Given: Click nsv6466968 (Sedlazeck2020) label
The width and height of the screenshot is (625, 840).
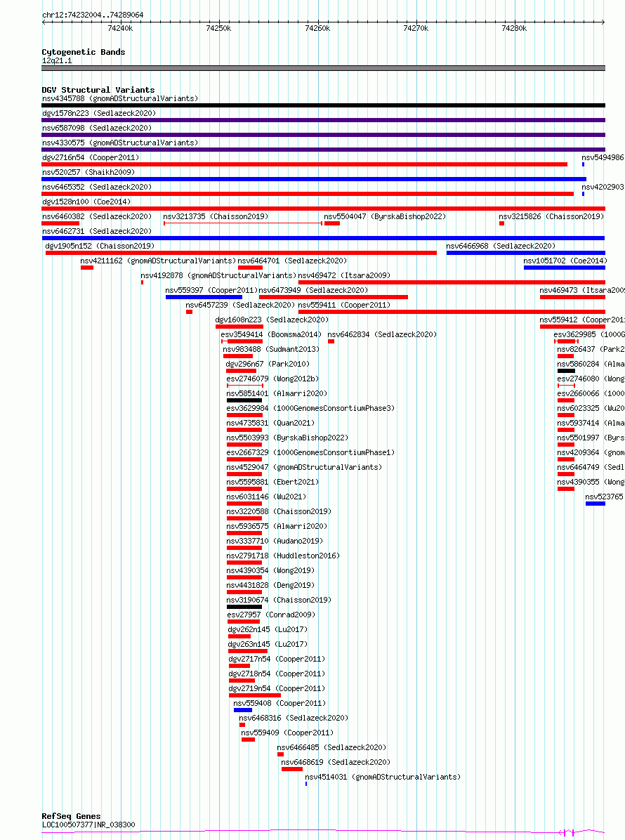Looking at the screenshot, I should tap(501, 247).
